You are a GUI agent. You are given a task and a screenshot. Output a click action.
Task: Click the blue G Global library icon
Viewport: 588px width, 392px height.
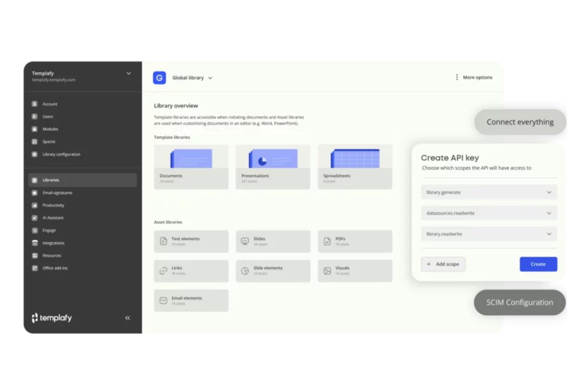coord(159,78)
